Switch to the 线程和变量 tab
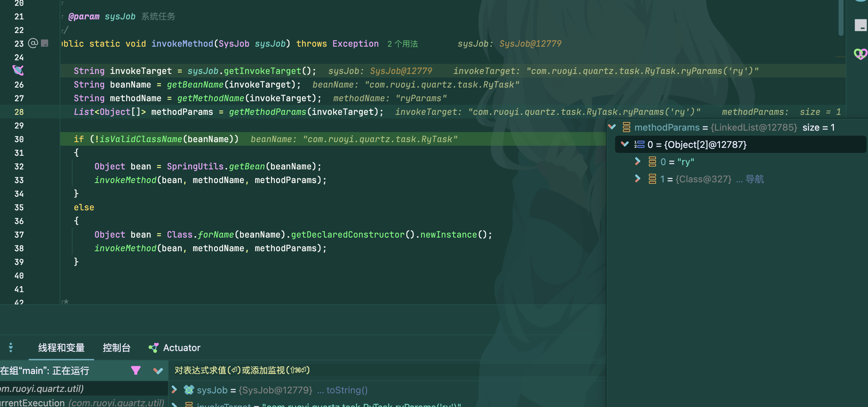 tap(61, 347)
